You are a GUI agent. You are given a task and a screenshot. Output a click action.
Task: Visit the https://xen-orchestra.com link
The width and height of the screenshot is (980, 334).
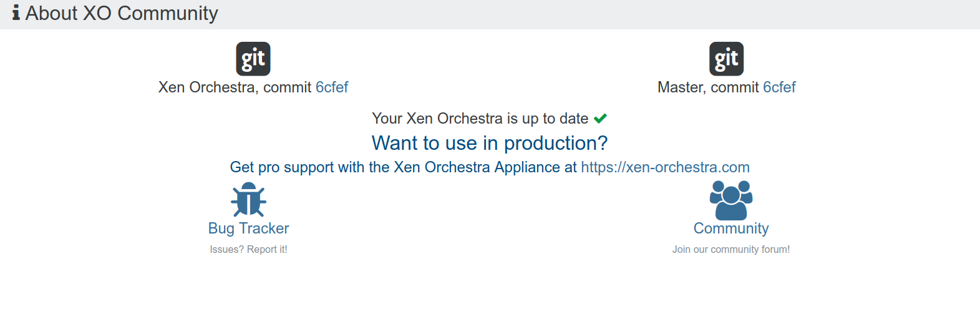665,167
